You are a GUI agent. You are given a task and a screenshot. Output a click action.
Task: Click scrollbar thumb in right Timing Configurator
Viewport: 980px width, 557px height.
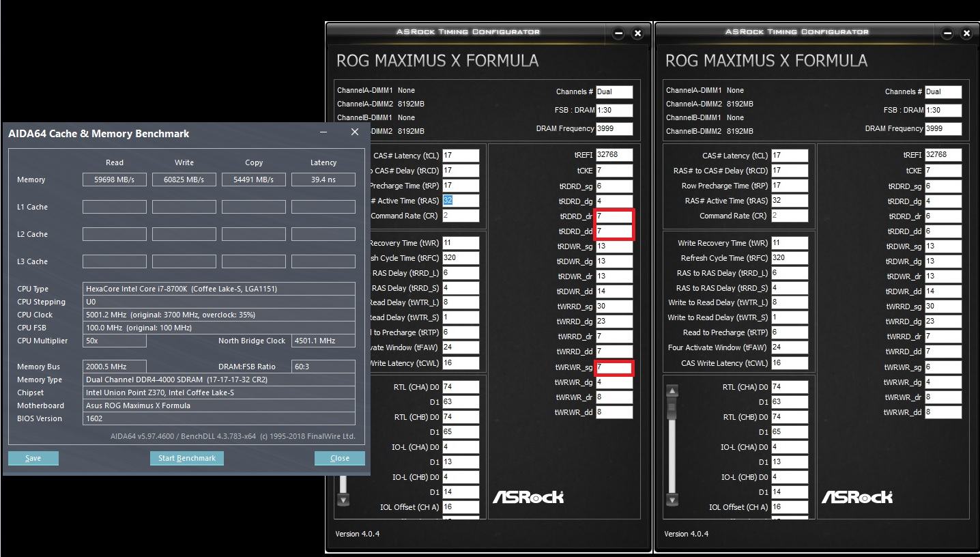[672, 408]
